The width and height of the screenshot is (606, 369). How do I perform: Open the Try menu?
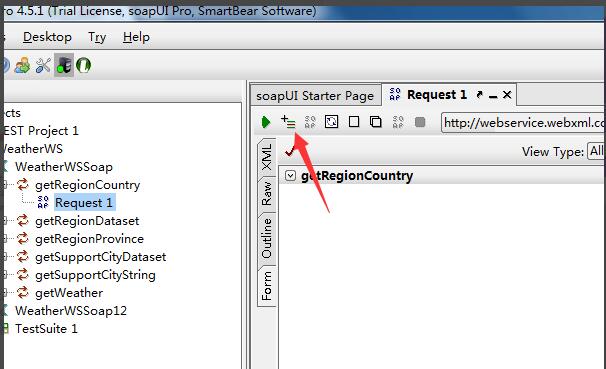[97, 37]
